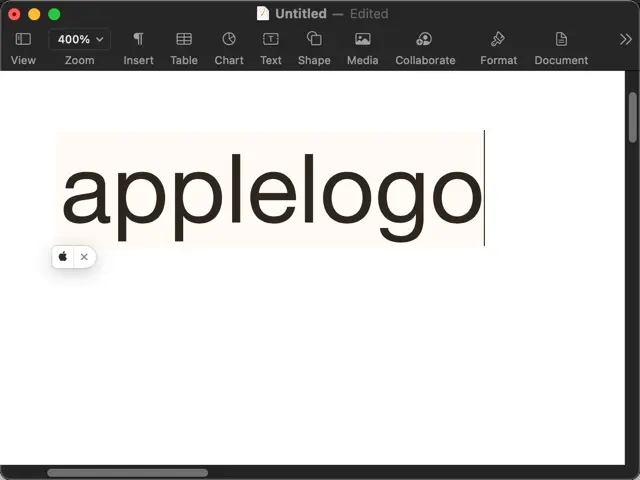This screenshot has height=480, width=640.
Task: Click the Insert paragraph icon
Action: (x=138, y=39)
